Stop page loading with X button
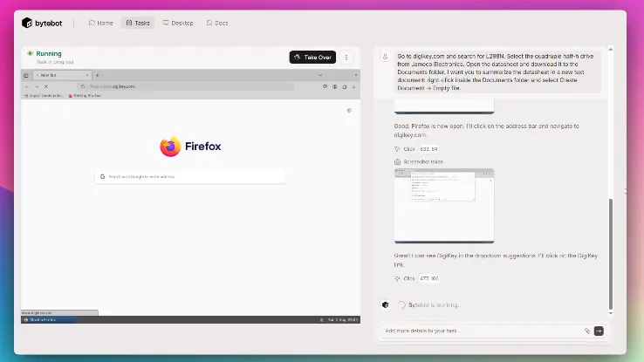Screen dimensions: 644x362 46,86
